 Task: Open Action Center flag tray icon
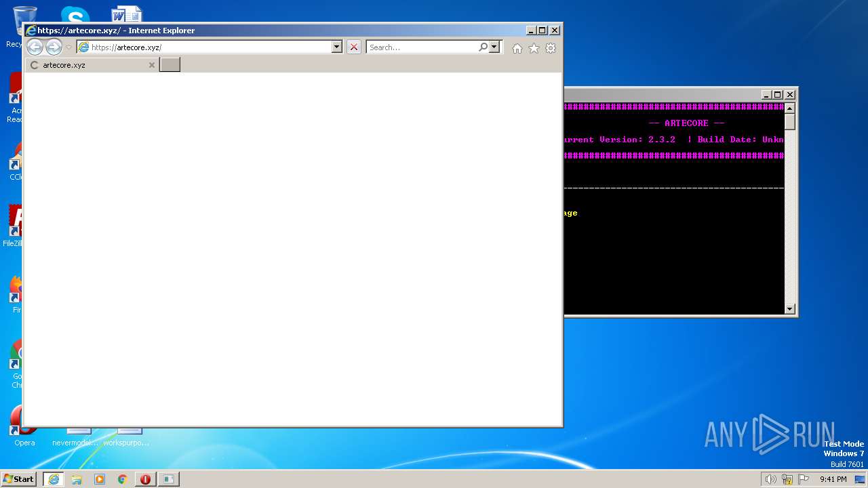tap(804, 479)
